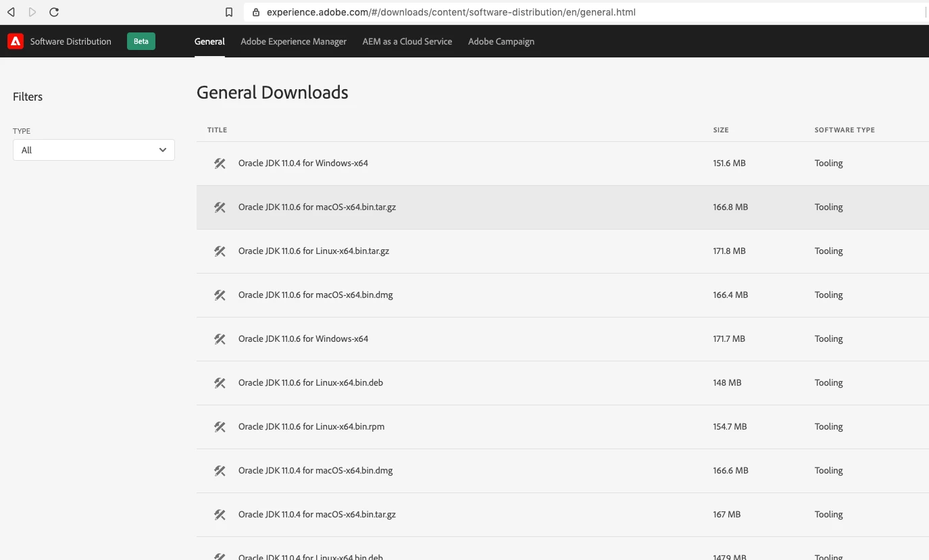Open Oracle JDK 11.0.6 for Linux-x64.bin.rpm

pyautogui.click(x=311, y=426)
